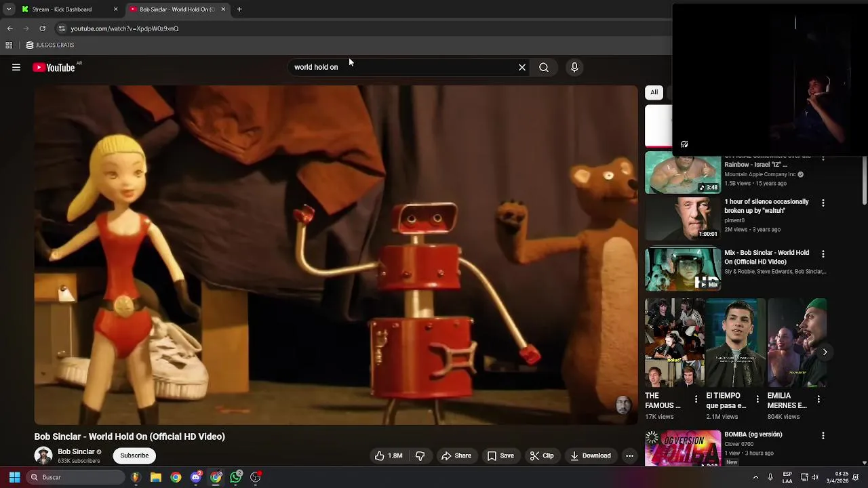Pause the playing video by clicking the player
This screenshot has width=868, height=488.
(x=336, y=255)
